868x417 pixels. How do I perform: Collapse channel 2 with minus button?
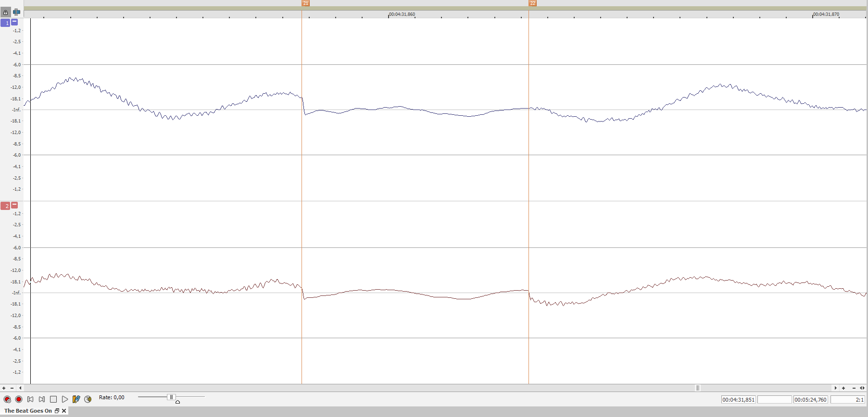[14, 205]
